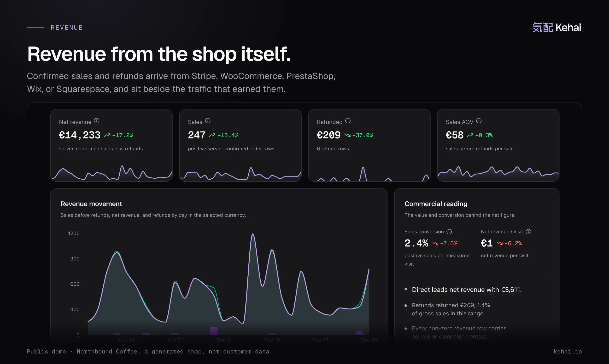Image resolution: width=609 pixels, height=364 pixels.
Task: Click the '6 refund rows' caption
Action: pyautogui.click(x=333, y=149)
